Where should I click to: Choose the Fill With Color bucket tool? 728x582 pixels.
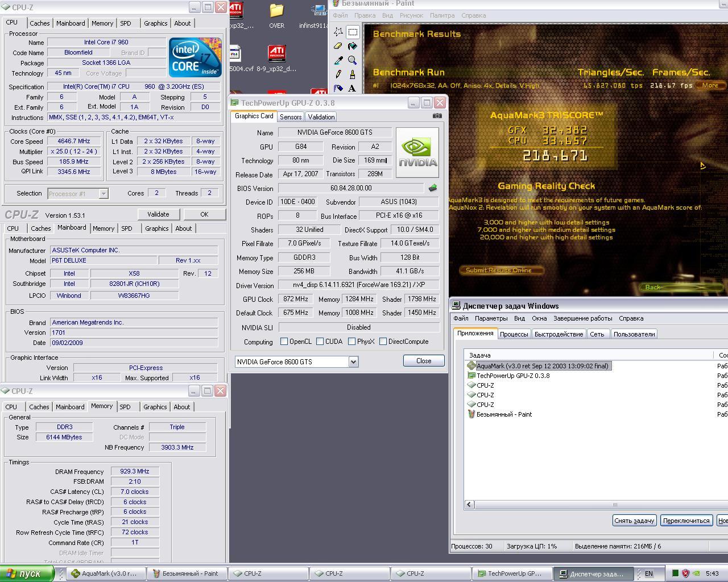(x=353, y=46)
